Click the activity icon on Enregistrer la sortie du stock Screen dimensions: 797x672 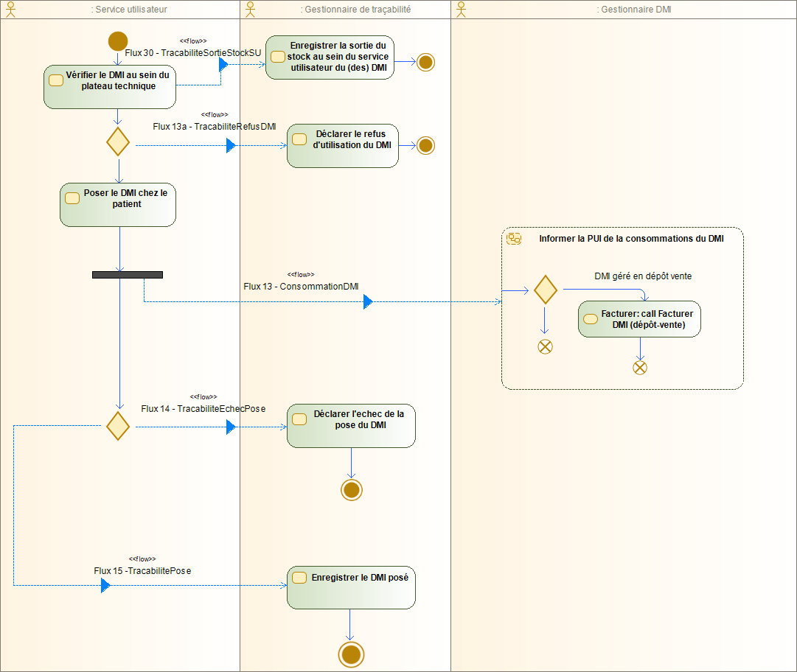point(278,55)
